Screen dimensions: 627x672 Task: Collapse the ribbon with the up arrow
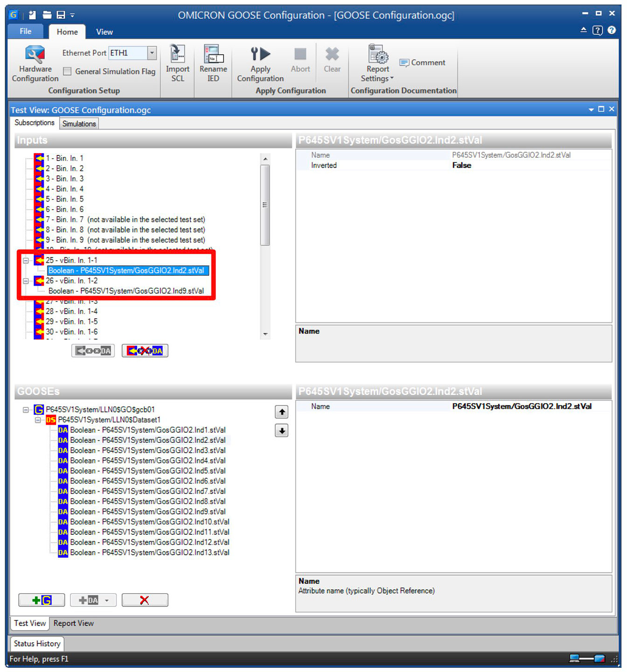pos(584,30)
